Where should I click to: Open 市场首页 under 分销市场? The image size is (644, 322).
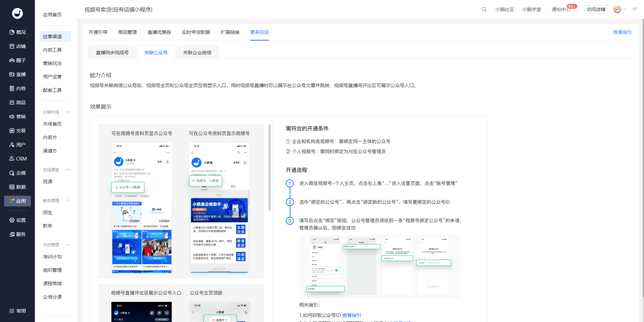point(52,124)
